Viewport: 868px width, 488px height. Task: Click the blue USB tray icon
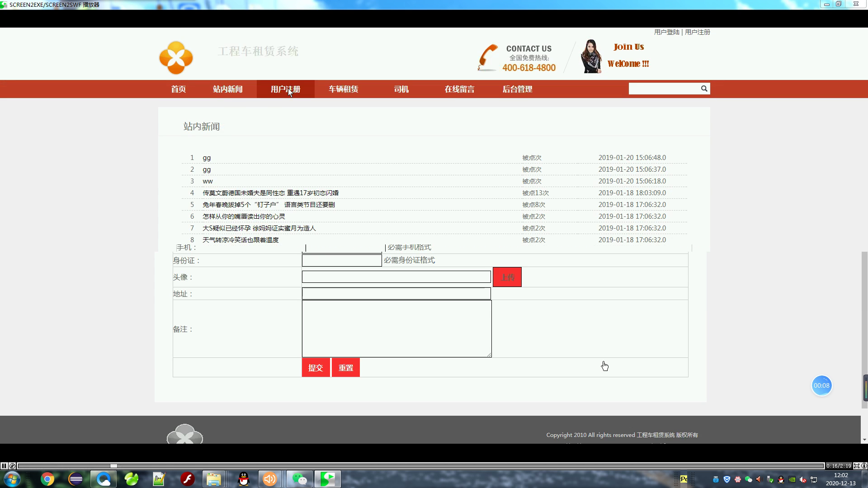click(716, 479)
